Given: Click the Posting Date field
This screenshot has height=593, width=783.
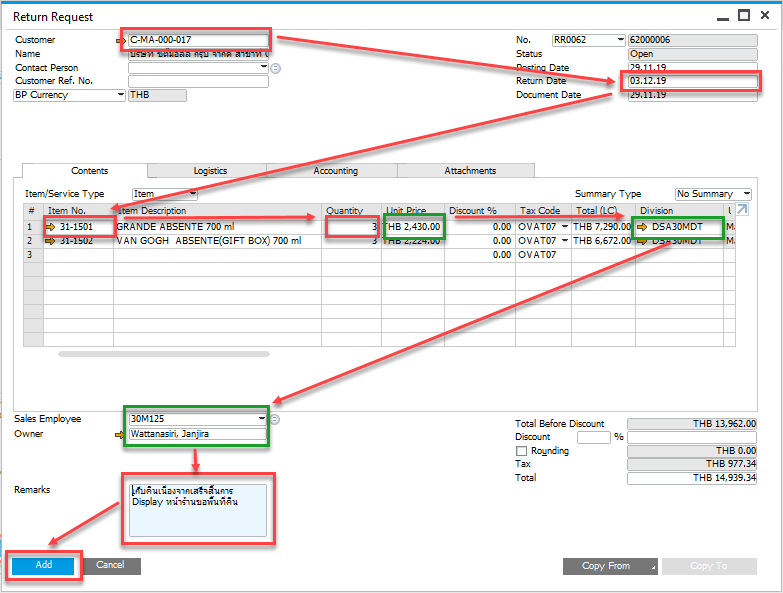Looking at the screenshot, I should [x=693, y=67].
